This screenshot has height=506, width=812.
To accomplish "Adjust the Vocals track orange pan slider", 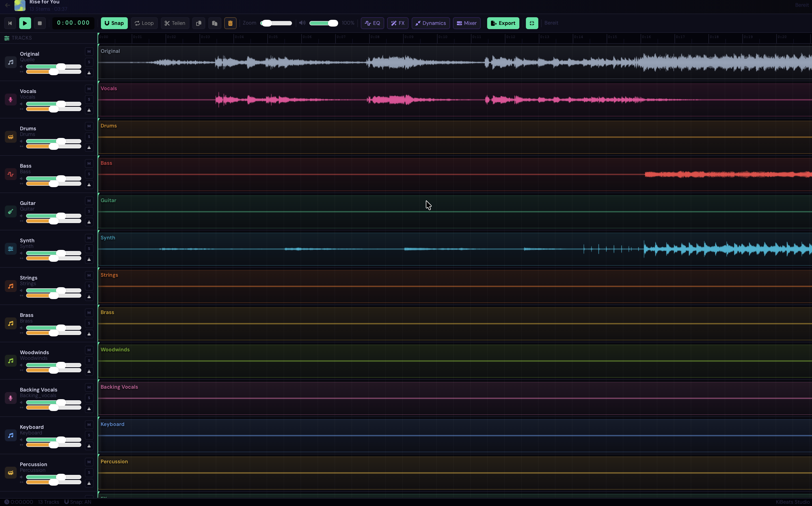I will [x=53, y=109].
